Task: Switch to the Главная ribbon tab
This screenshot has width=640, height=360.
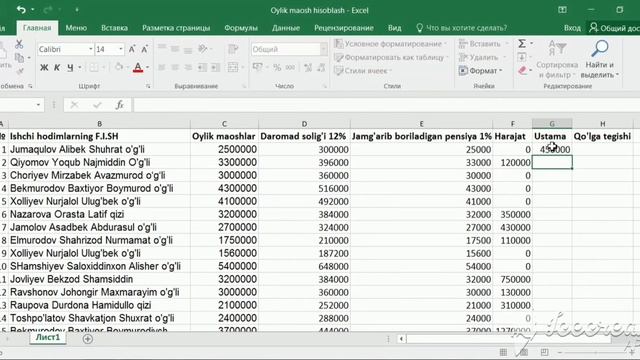Action: tap(37, 28)
